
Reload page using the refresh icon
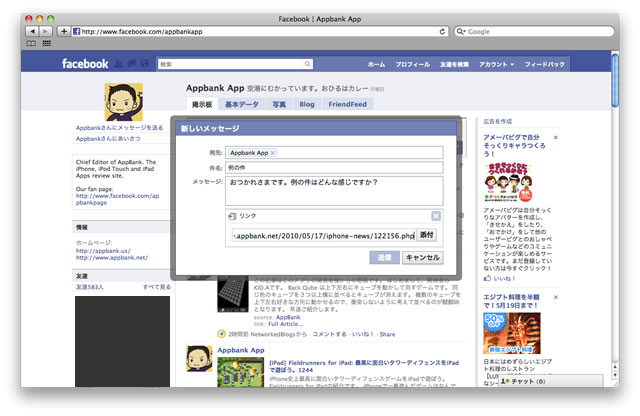442,31
